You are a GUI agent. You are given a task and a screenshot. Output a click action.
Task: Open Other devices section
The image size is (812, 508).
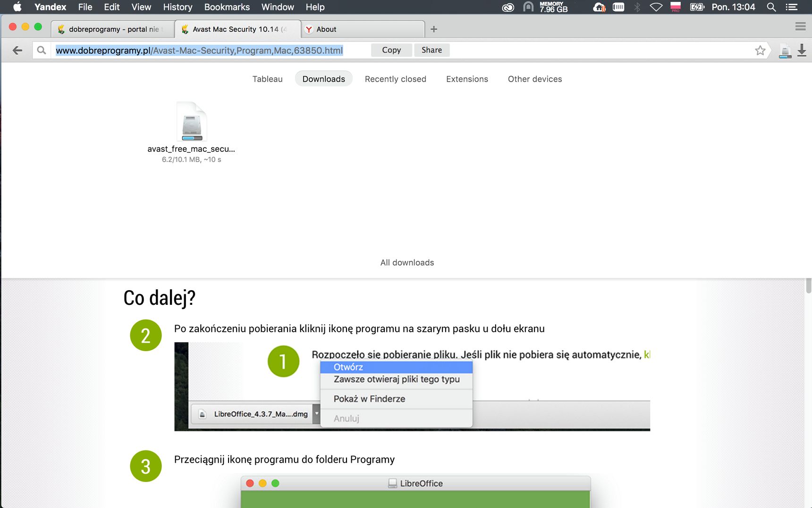[x=535, y=79]
